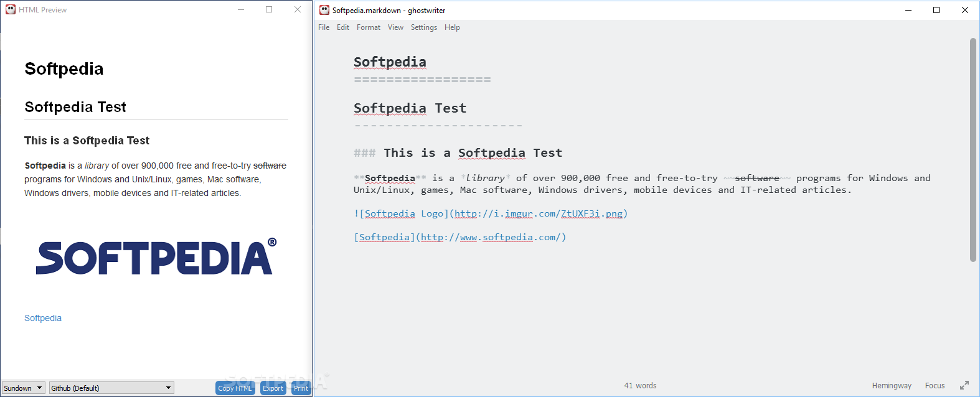The width and height of the screenshot is (980, 397).
Task: Click the [Softpedia](http://www.softpedia.com/) line in editor
Action: click(460, 237)
